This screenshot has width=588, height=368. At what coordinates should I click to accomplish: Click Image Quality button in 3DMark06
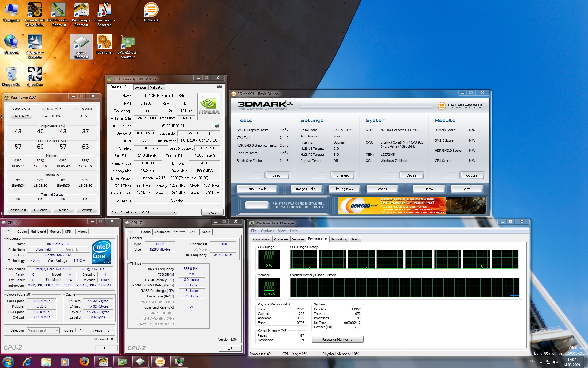pyautogui.click(x=307, y=189)
